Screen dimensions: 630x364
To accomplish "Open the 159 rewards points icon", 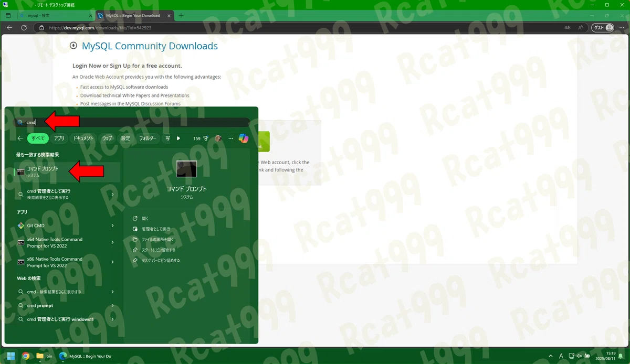I will (x=202, y=138).
